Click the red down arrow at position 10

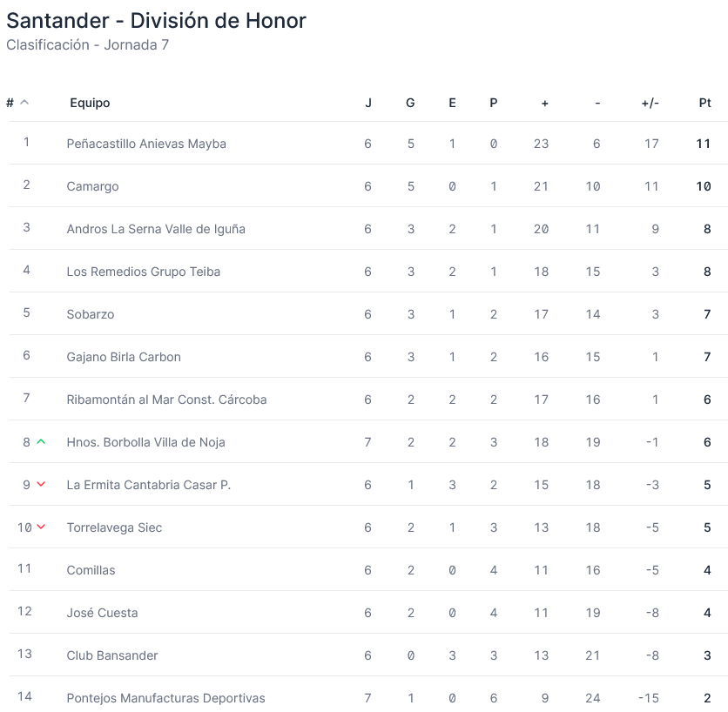tap(41, 527)
